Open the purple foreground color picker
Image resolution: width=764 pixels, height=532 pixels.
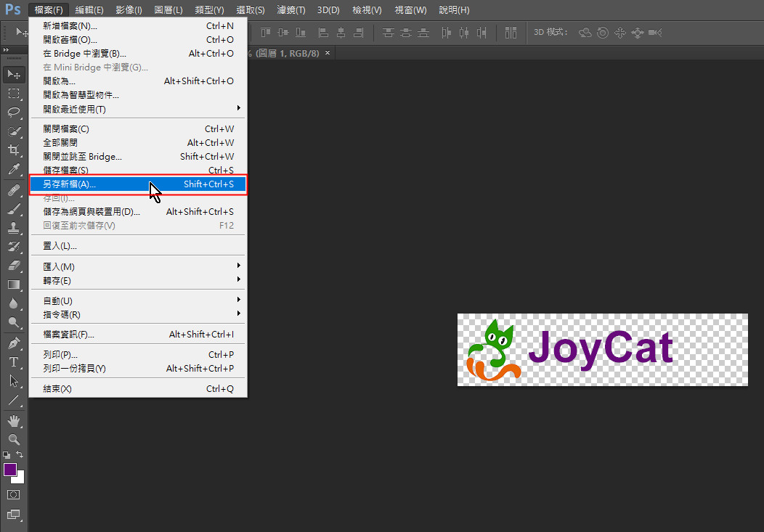coord(9,469)
